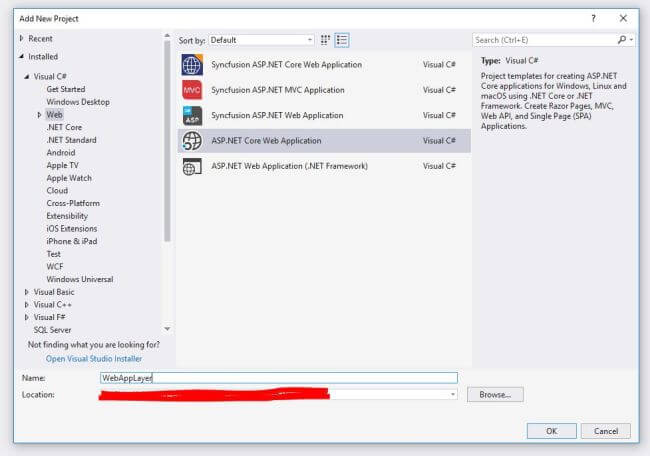650x456 pixels.
Task: Click the Name field containing WebAppLayer
Action: click(x=279, y=378)
